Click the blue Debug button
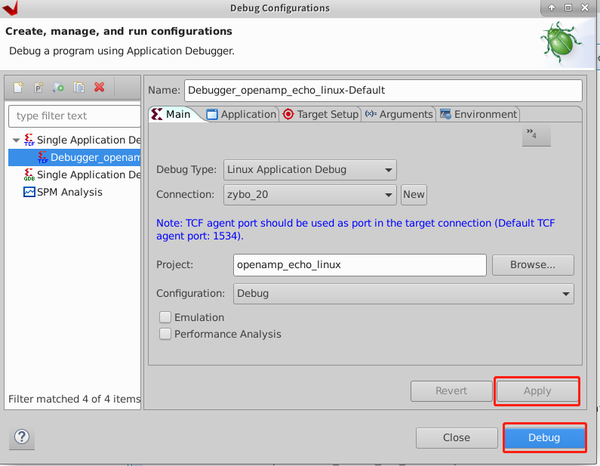The height and width of the screenshot is (466, 600). click(544, 437)
